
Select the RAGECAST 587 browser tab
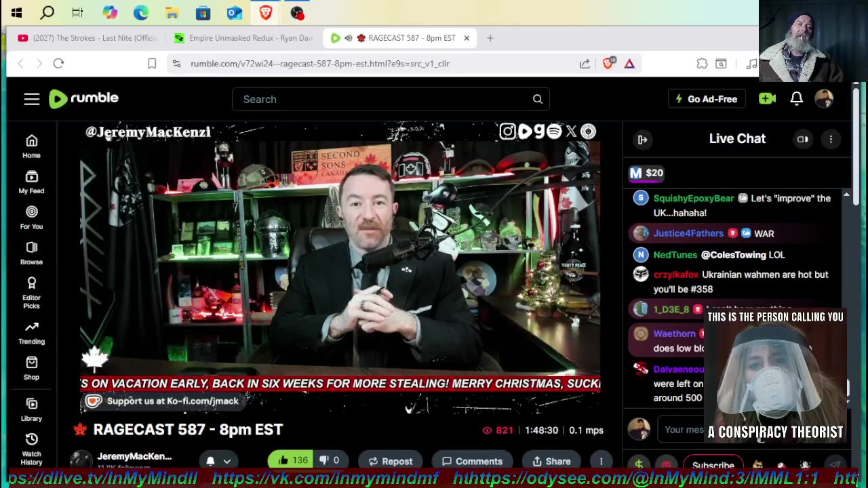click(400, 38)
